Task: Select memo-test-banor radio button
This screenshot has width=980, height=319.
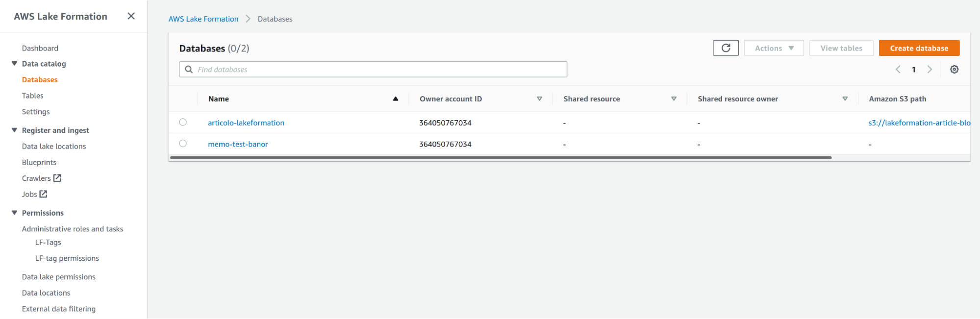Action: tap(183, 144)
